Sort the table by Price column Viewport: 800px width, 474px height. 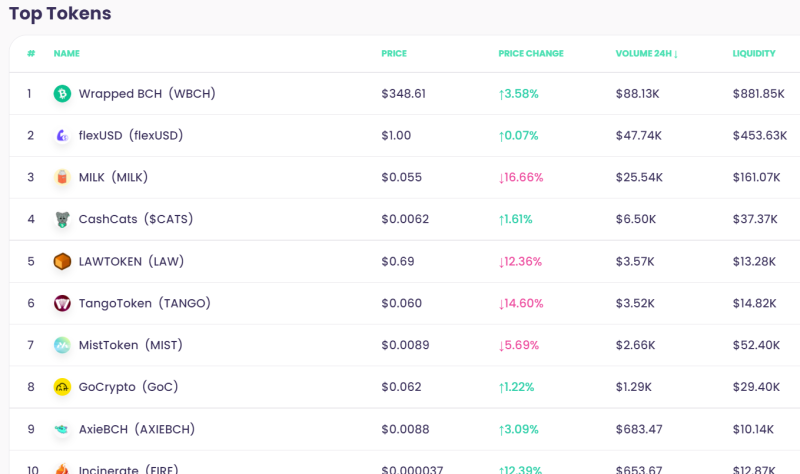[394, 53]
